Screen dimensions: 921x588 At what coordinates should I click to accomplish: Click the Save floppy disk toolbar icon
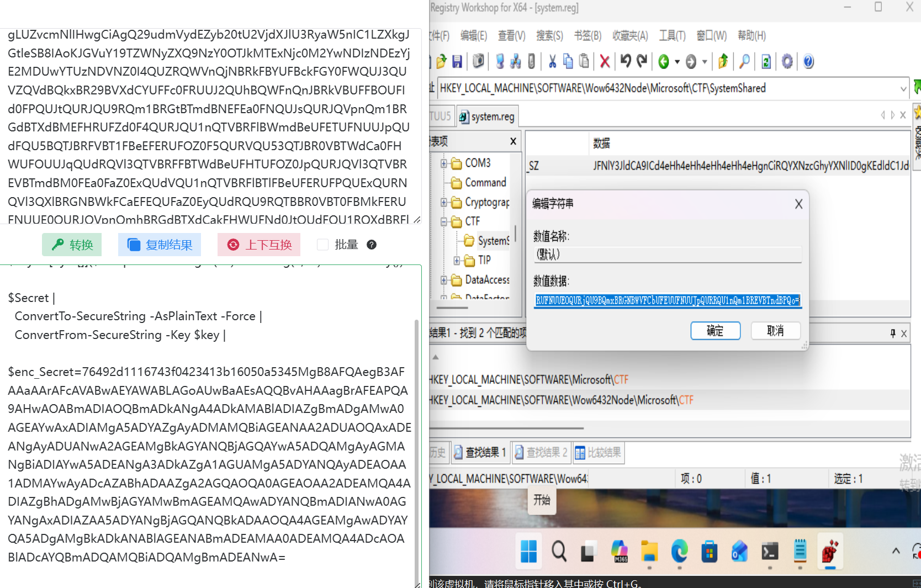457,61
